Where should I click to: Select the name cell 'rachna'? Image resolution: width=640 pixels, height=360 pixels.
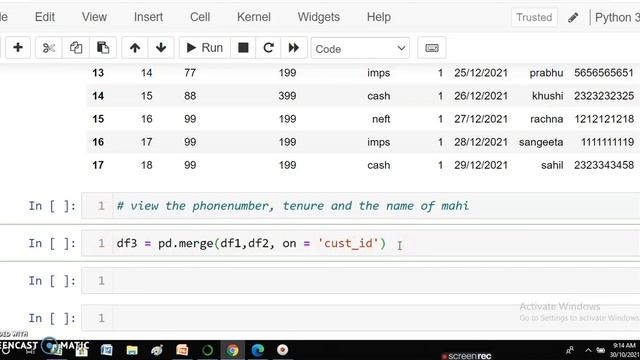coord(547,119)
